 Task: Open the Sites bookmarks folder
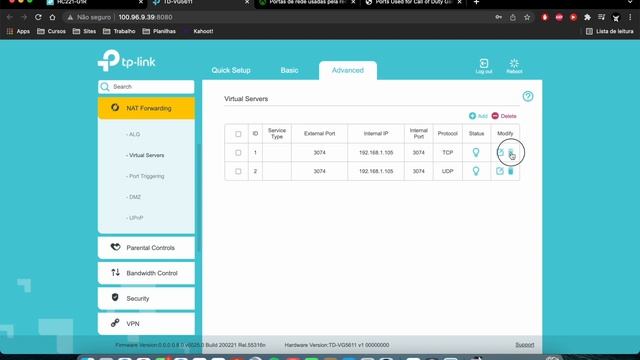84,31
